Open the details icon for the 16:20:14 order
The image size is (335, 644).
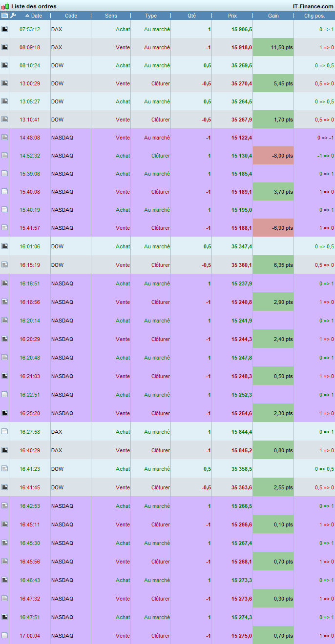pos(4,321)
